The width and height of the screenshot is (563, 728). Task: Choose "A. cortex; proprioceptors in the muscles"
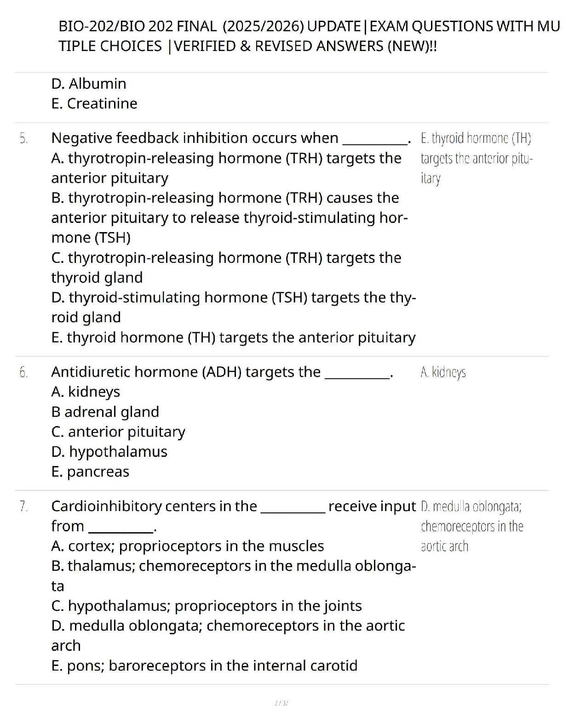point(188,546)
